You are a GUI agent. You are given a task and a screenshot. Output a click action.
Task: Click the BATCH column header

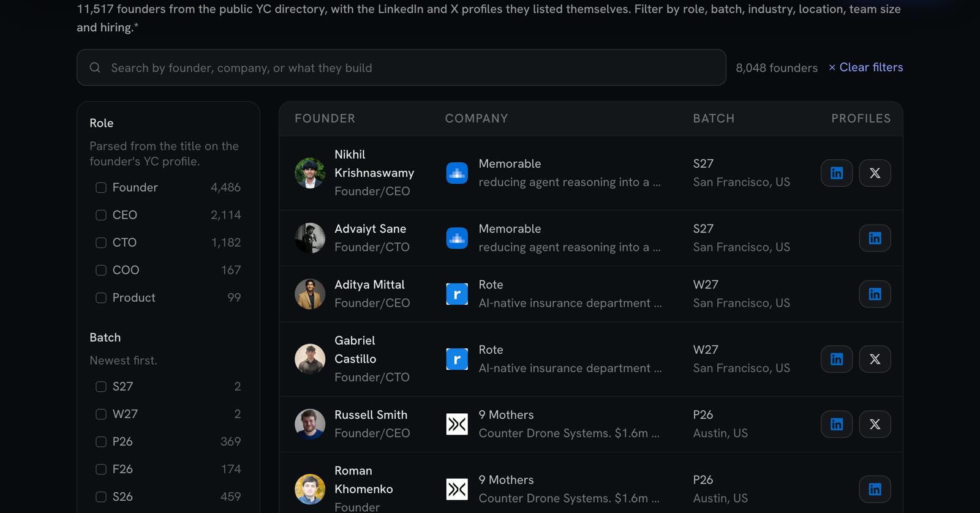coord(714,119)
